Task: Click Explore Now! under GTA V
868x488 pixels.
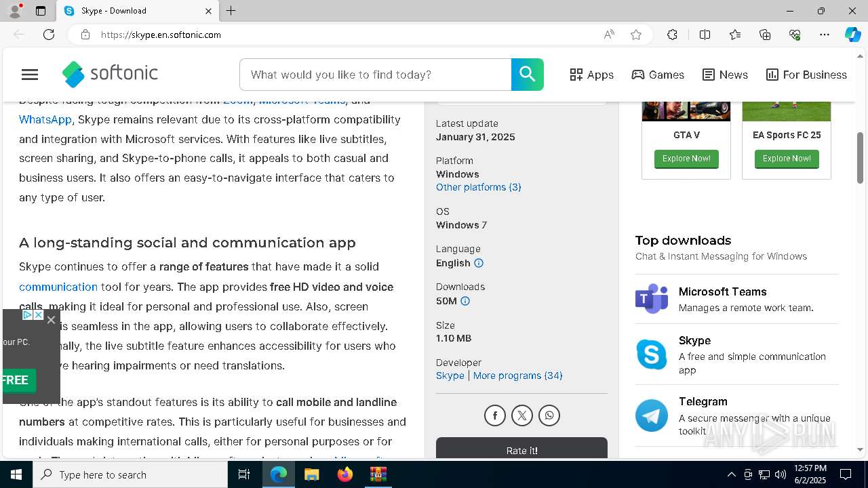Action: (x=686, y=159)
